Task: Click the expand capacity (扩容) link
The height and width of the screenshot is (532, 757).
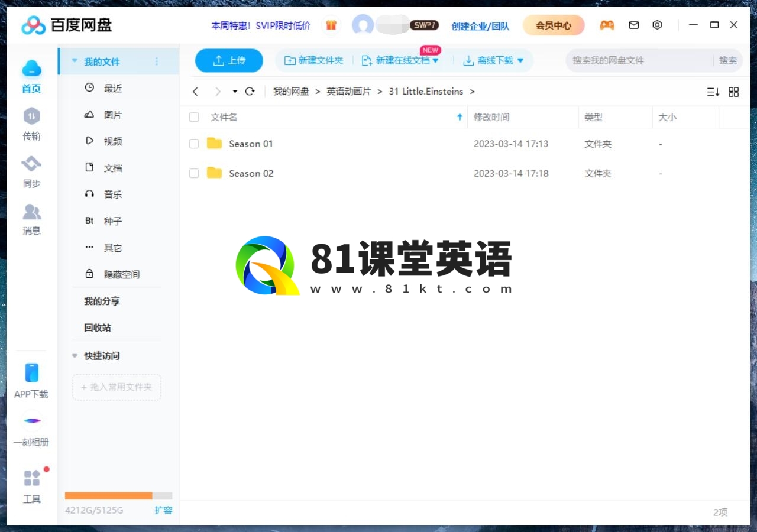Action: [x=163, y=510]
